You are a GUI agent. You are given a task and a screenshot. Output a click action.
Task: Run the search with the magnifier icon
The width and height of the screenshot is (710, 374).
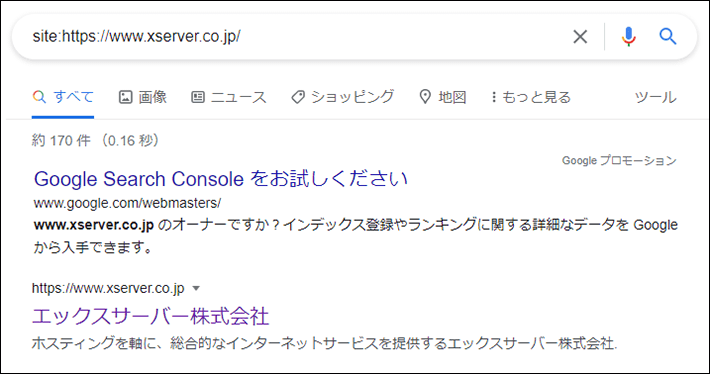tap(667, 36)
